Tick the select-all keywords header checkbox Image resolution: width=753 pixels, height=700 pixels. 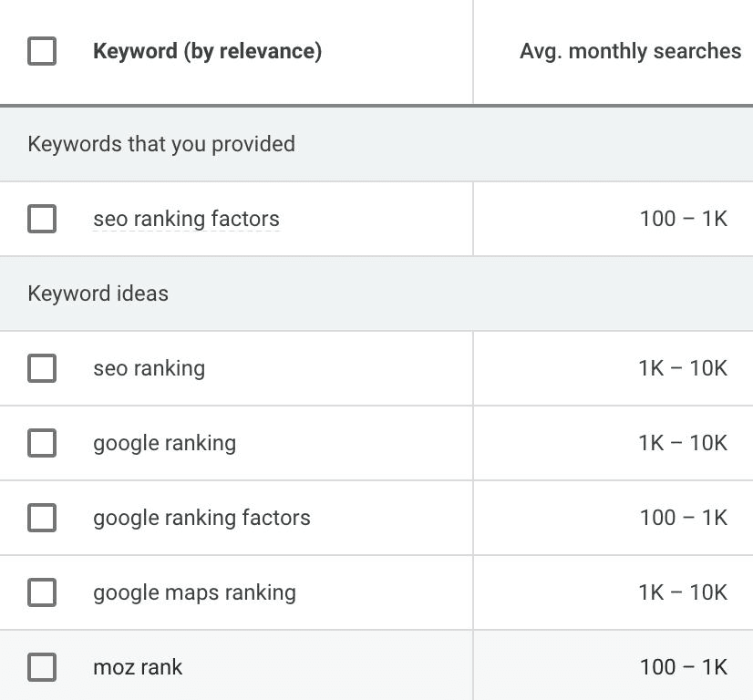point(42,51)
